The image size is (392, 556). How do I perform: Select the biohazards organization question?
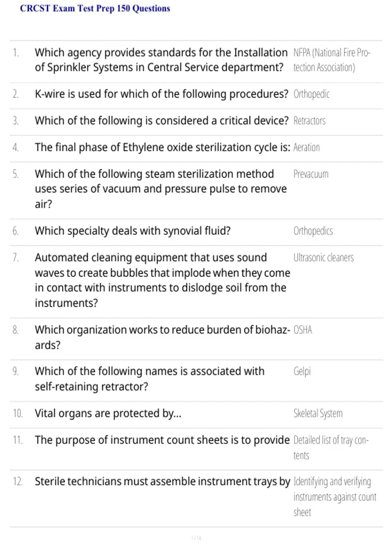tap(162, 337)
